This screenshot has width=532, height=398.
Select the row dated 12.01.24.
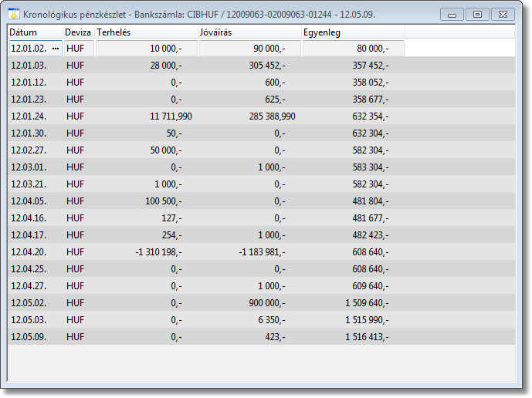pos(261,116)
